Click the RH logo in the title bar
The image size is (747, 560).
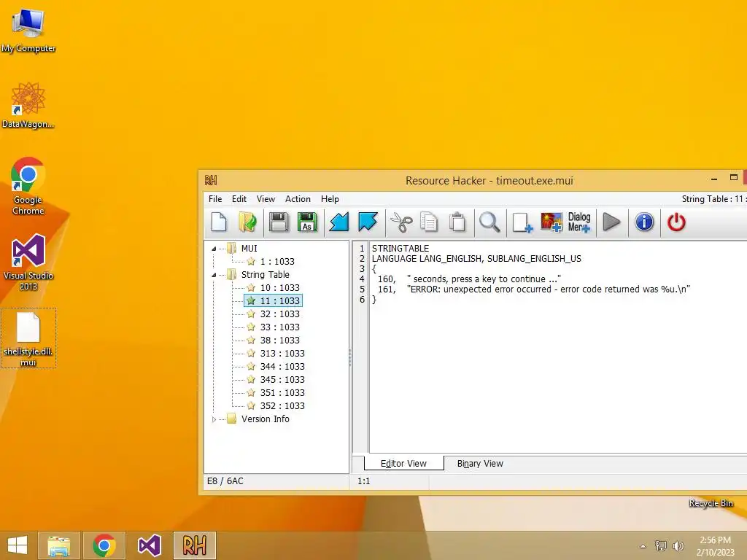211,181
